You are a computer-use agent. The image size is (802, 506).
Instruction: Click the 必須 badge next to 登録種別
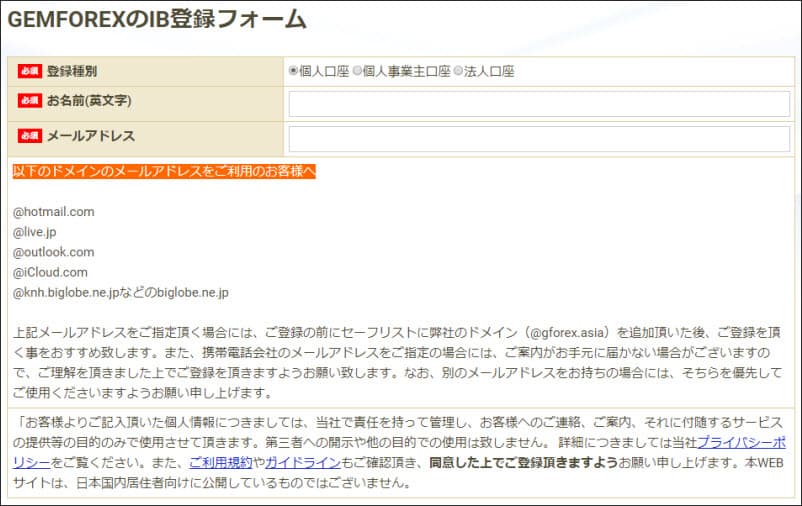click(30, 71)
